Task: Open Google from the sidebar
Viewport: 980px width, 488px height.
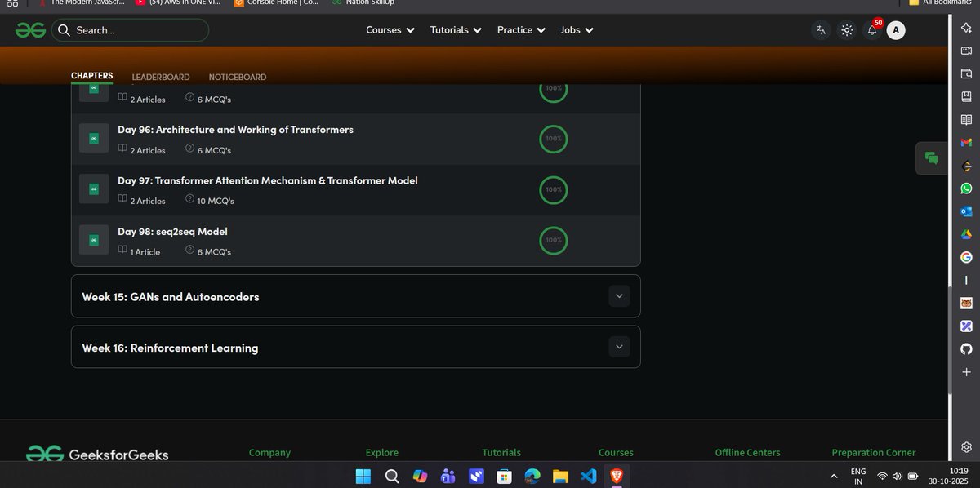Action: [966, 257]
